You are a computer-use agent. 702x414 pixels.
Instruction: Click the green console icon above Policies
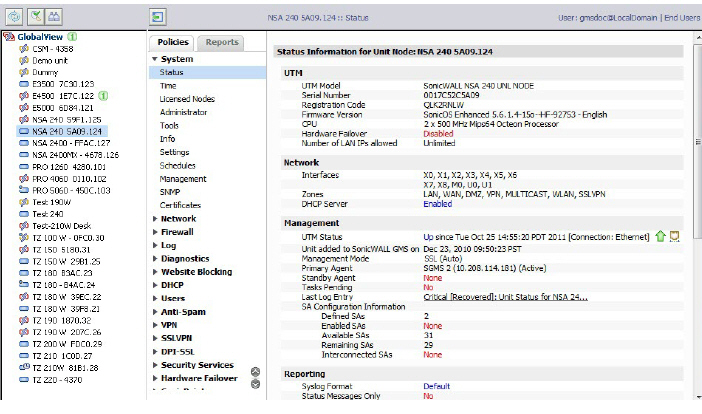click(x=158, y=17)
